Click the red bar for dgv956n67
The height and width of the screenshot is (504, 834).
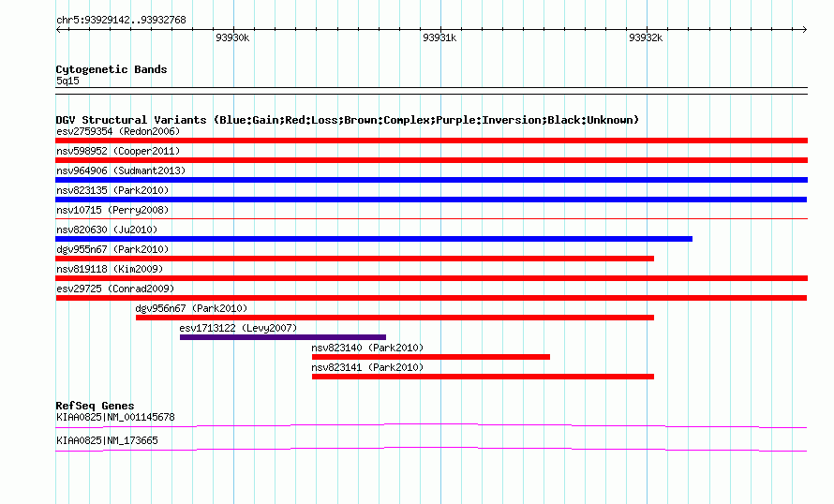coord(395,318)
